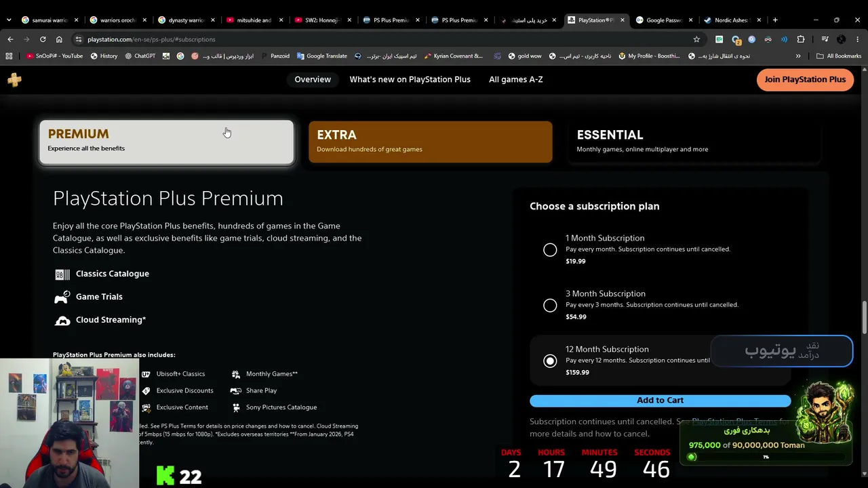This screenshot has width=868, height=488.
Task: Switch to the 'warriors orochi' browser tab
Action: pyautogui.click(x=118, y=20)
